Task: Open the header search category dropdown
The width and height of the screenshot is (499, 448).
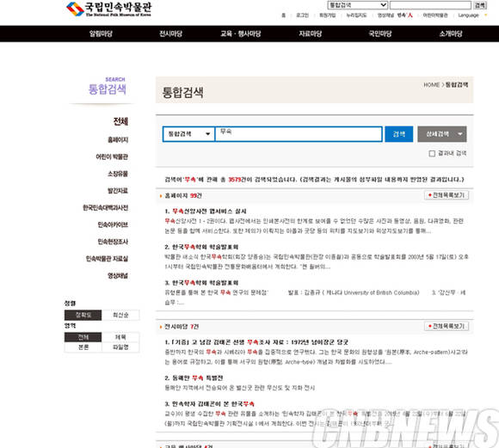Action: [357, 5]
